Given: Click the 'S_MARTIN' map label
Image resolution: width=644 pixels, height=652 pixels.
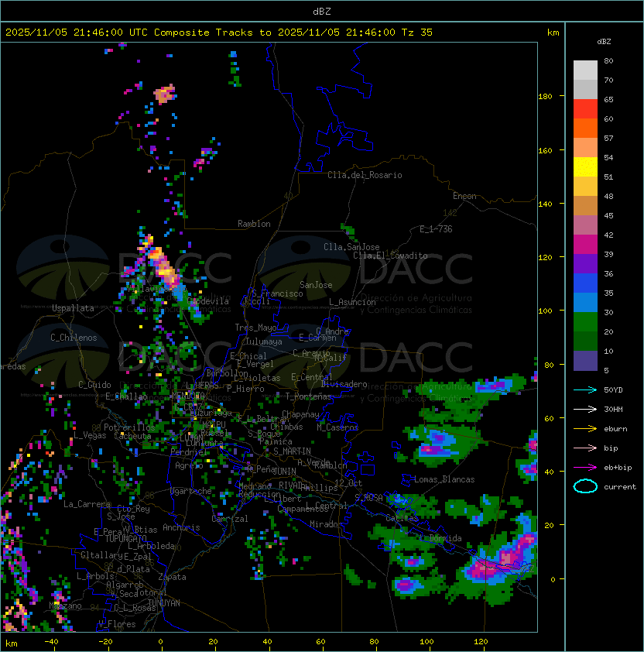Looking at the screenshot, I should 292,451.
